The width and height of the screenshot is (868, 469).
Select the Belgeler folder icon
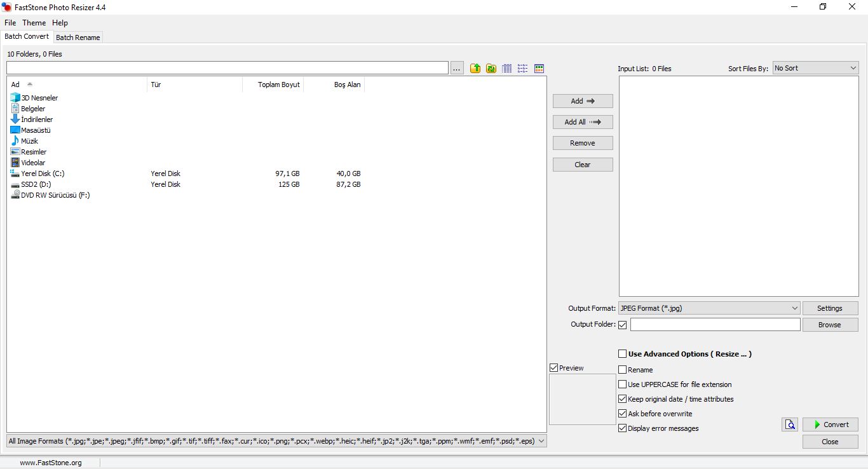pos(15,109)
